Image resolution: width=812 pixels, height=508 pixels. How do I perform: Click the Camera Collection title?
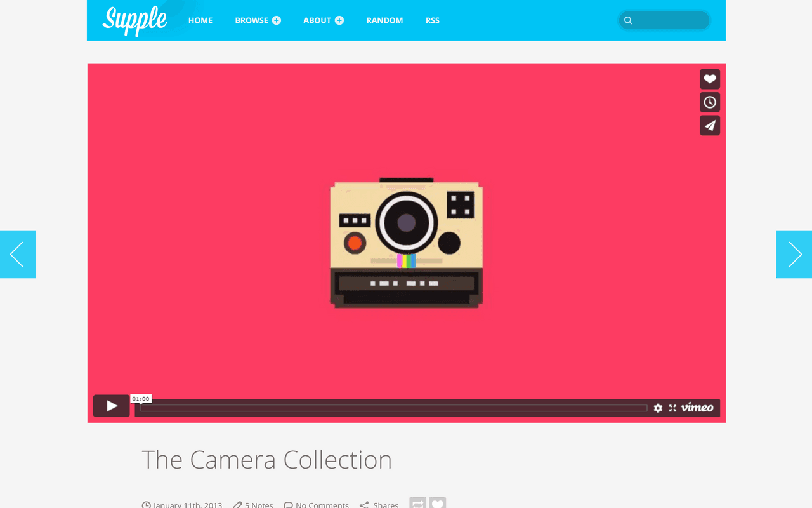pos(266,460)
